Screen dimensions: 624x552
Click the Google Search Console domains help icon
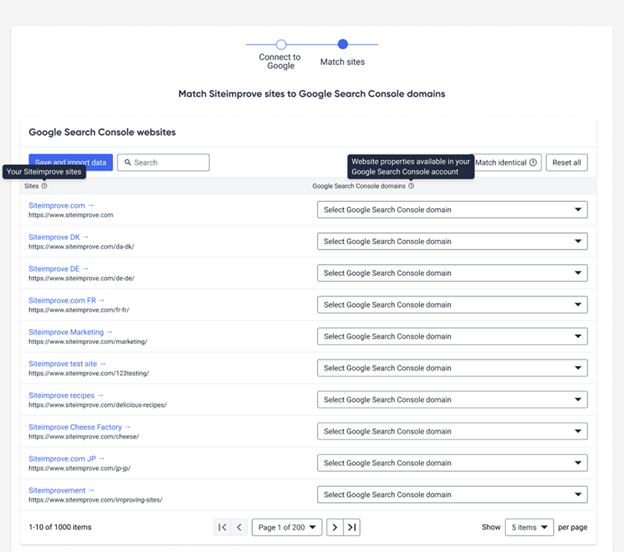(411, 186)
